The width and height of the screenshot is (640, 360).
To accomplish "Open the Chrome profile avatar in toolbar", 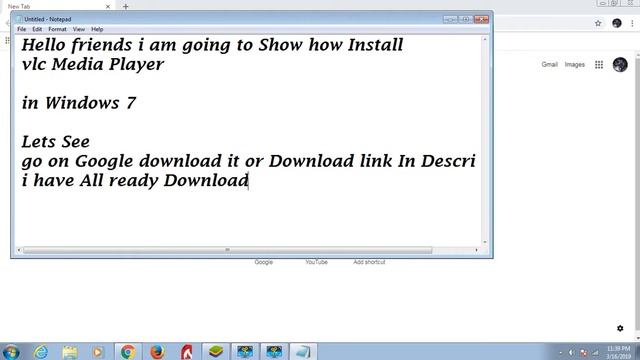I will click(x=617, y=23).
